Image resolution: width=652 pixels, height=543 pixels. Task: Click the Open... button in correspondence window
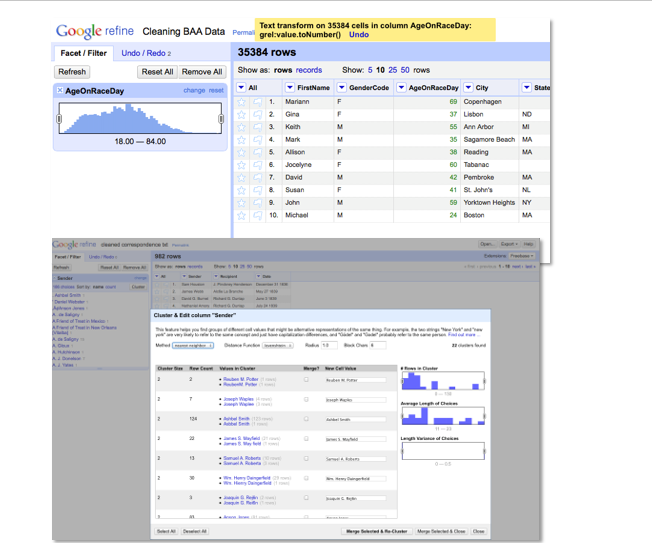tap(487, 244)
